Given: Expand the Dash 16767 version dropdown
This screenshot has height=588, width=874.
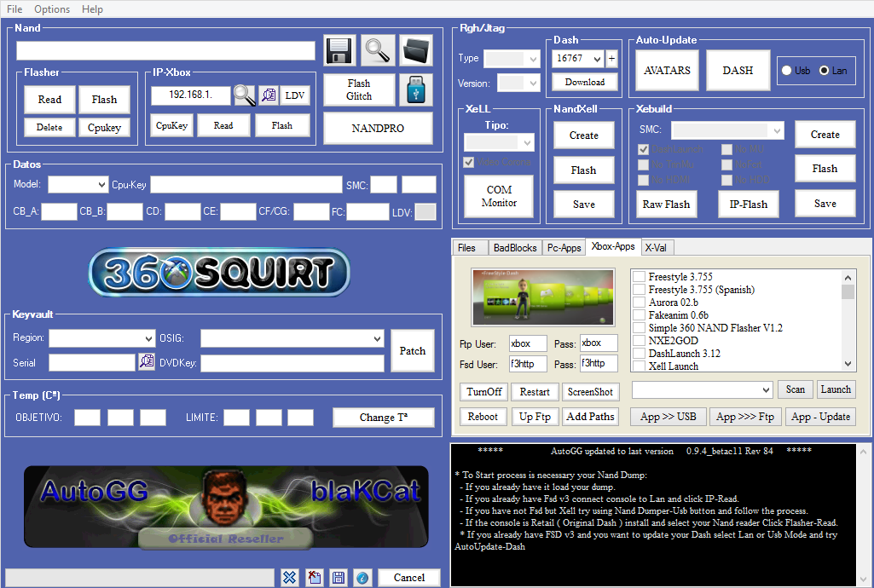Looking at the screenshot, I should [x=597, y=59].
